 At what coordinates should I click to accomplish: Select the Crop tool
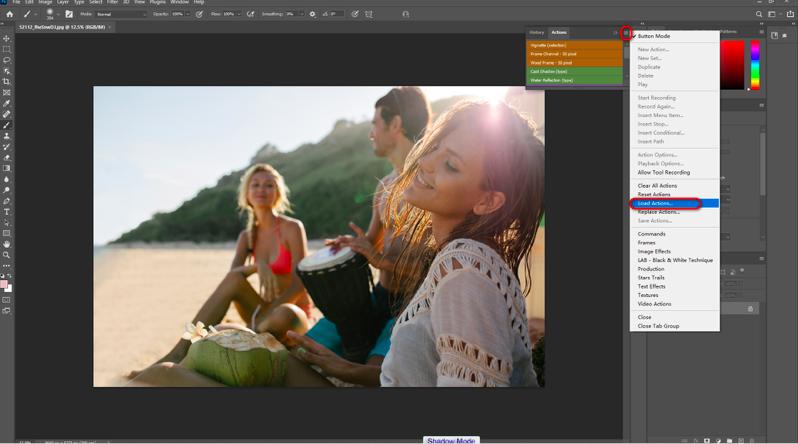tap(7, 81)
